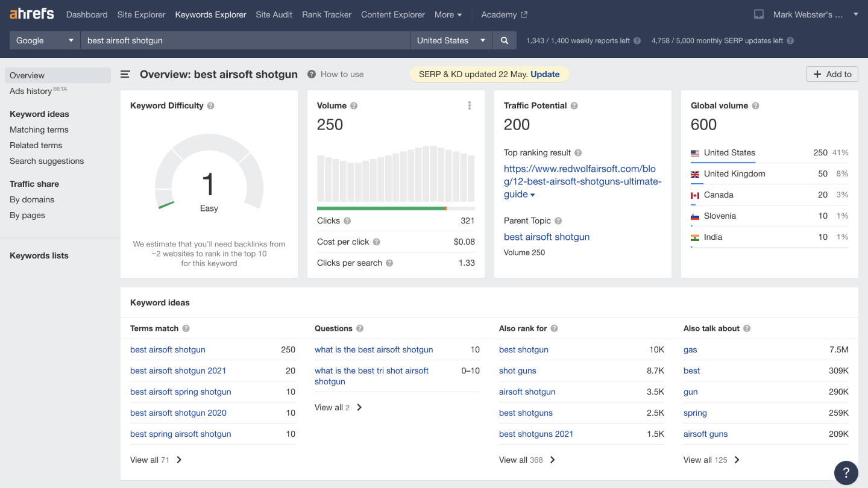868x488 pixels.
Task: Expand the top ranking result URL caret
Action: coord(532,195)
